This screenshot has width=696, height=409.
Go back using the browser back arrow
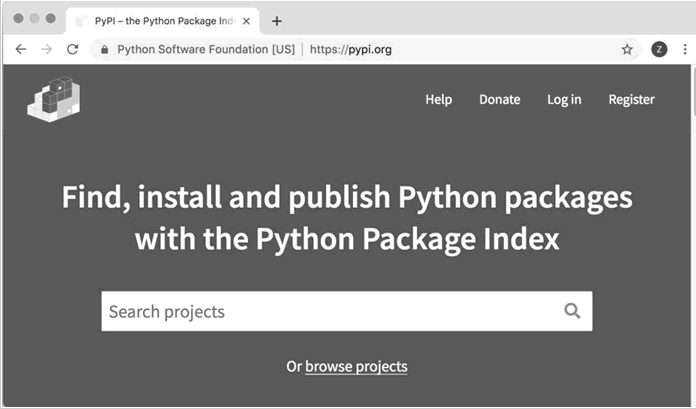pos(21,49)
